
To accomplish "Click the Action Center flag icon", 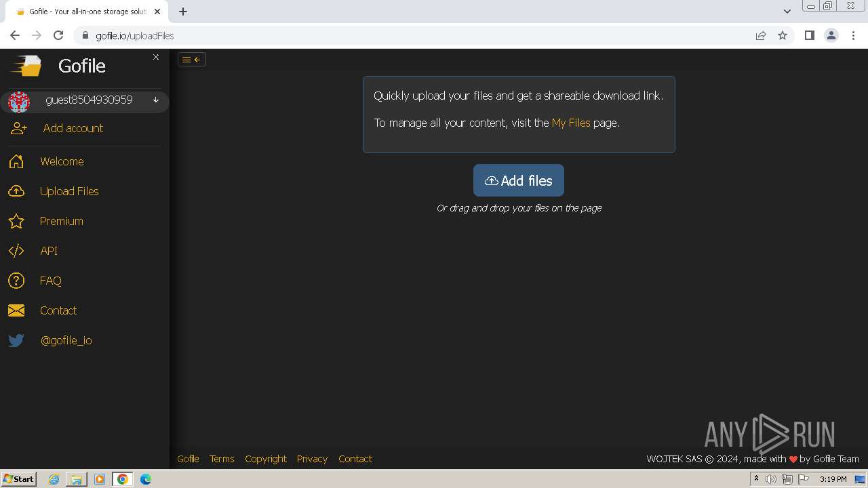I will [804, 479].
